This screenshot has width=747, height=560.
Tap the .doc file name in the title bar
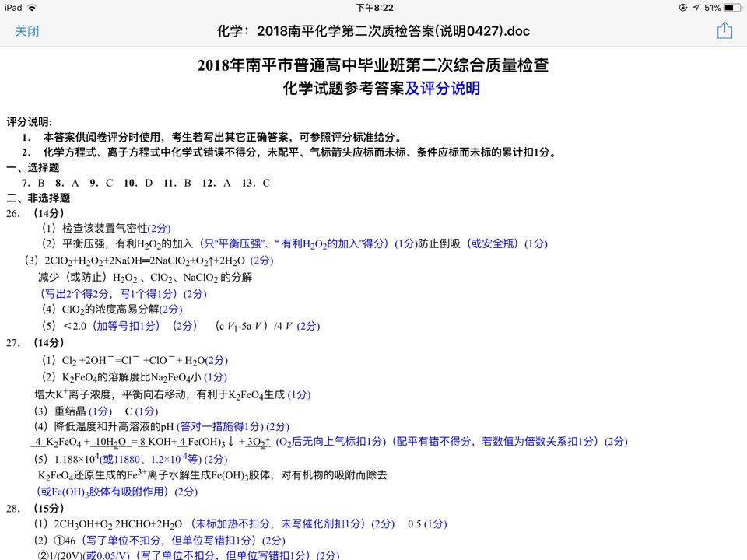373,31
